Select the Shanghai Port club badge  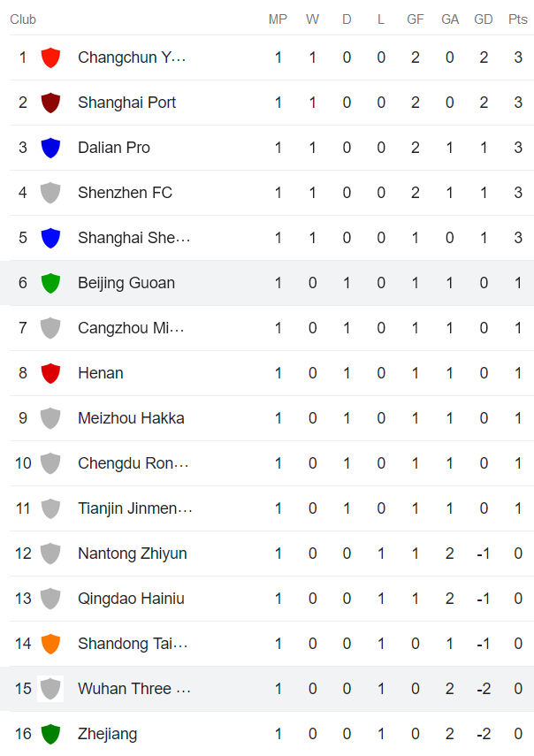(50, 103)
